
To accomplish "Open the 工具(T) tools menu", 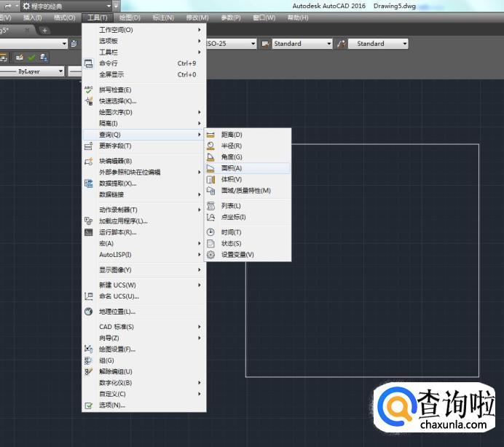I will [97, 17].
